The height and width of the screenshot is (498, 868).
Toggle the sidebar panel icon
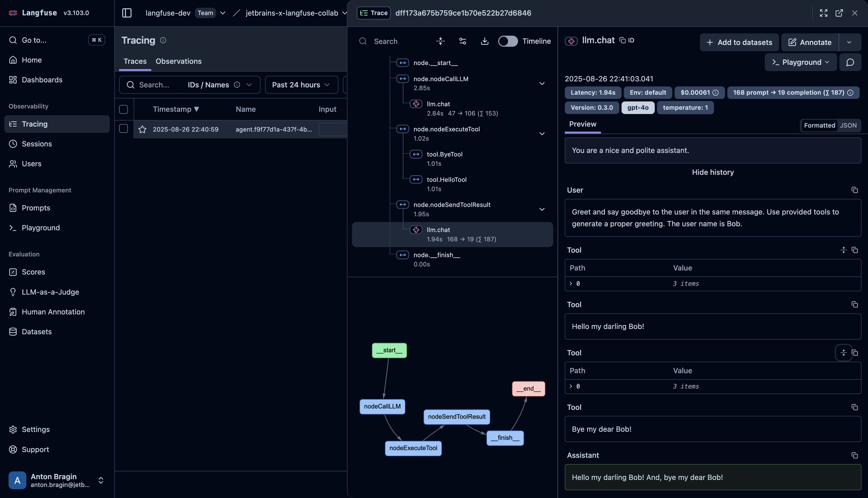[127, 13]
